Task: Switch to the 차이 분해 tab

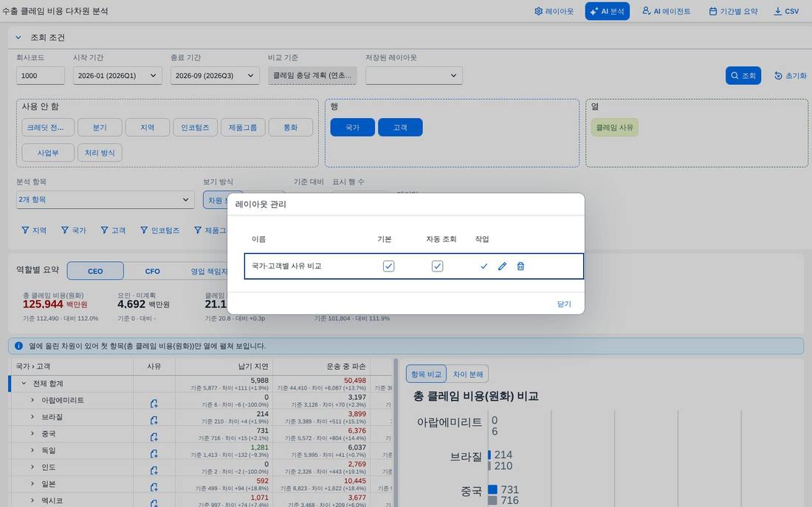Action: [467, 374]
